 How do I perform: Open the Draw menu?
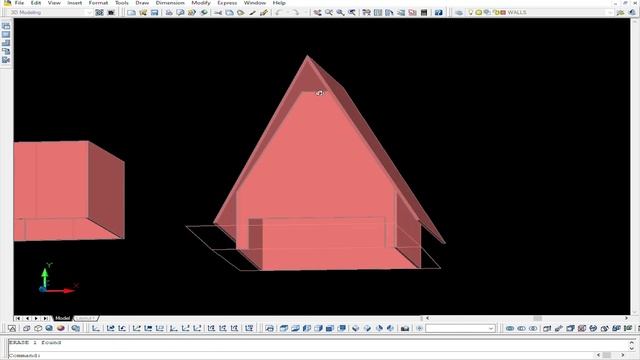(142, 3)
